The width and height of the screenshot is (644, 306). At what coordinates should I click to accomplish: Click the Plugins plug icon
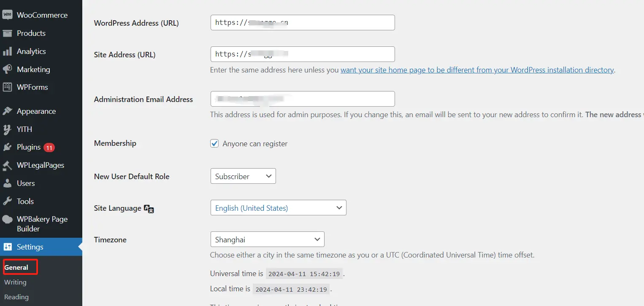point(7,147)
